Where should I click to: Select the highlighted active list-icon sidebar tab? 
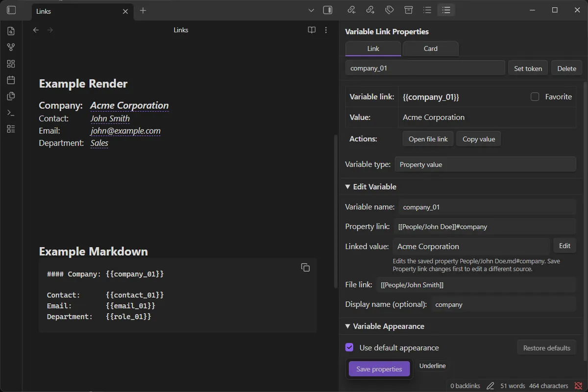tap(446, 10)
